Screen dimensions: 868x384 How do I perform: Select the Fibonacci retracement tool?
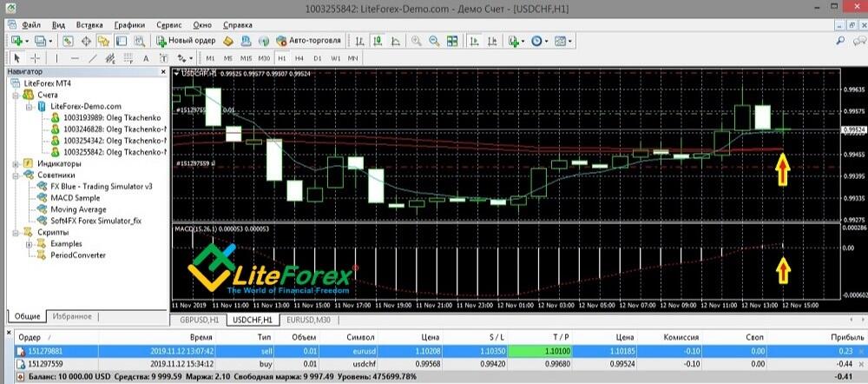coord(128,58)
